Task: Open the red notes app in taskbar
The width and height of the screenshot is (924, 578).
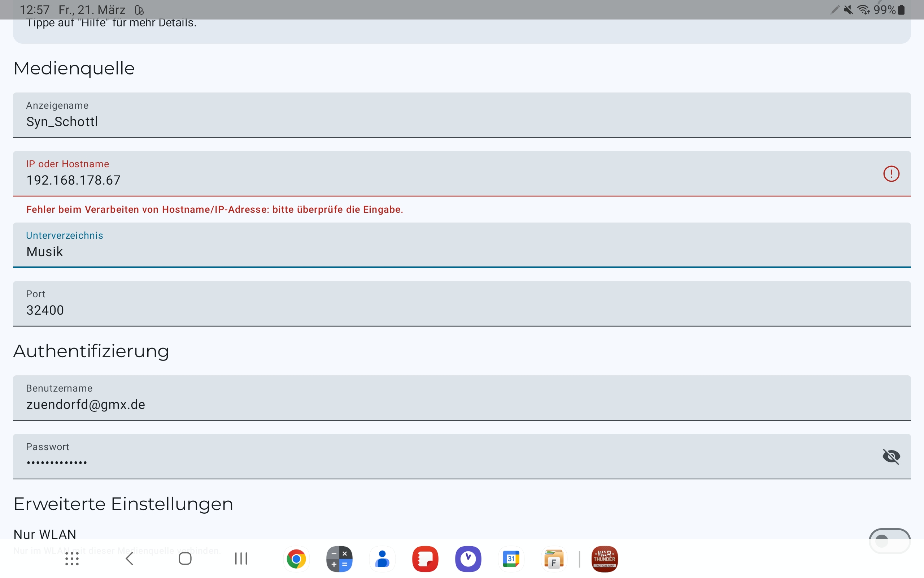Action: (x=425, y=559)
